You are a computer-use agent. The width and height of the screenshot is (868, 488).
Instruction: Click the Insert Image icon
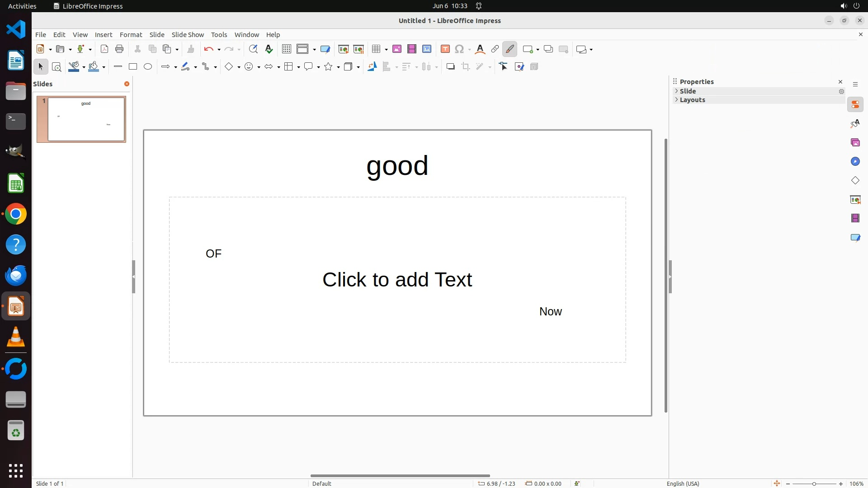coord(397,49)
